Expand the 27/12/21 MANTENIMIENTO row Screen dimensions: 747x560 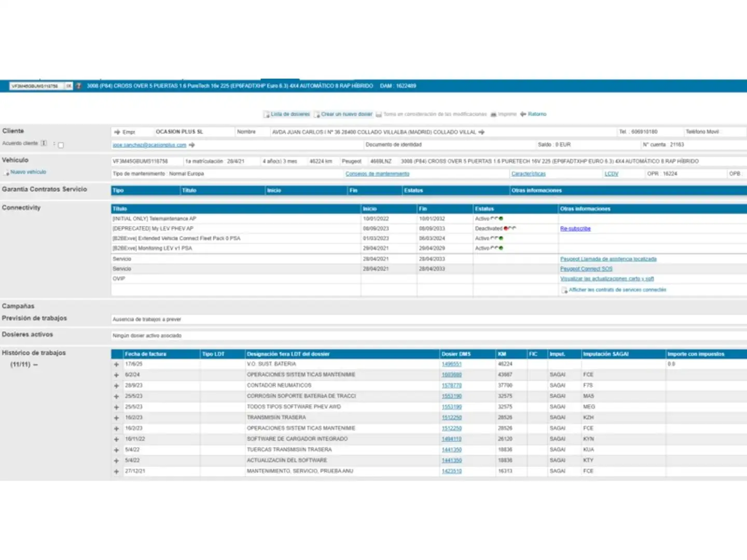(116, 471)
